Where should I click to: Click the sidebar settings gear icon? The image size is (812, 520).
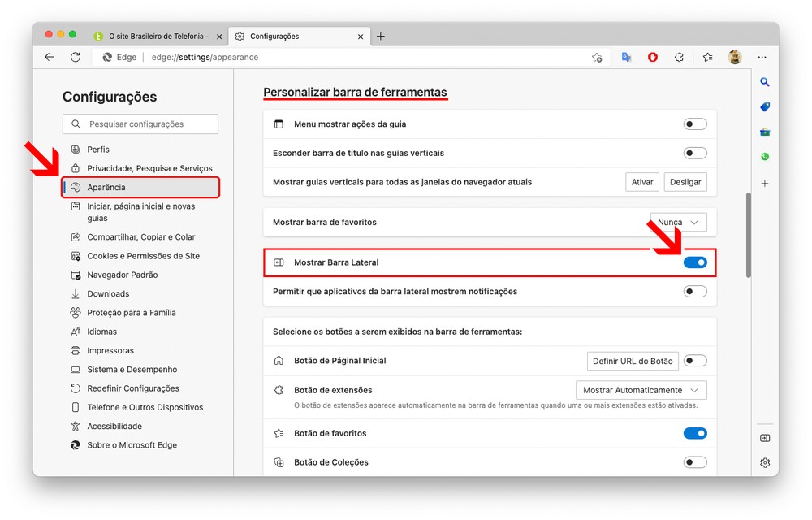tap(764, 462)
